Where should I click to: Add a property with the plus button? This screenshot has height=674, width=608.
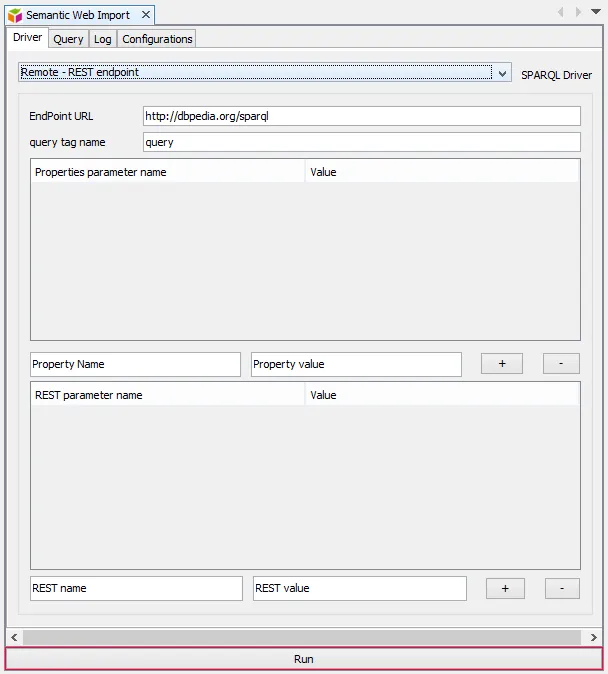tap(502, 364)
